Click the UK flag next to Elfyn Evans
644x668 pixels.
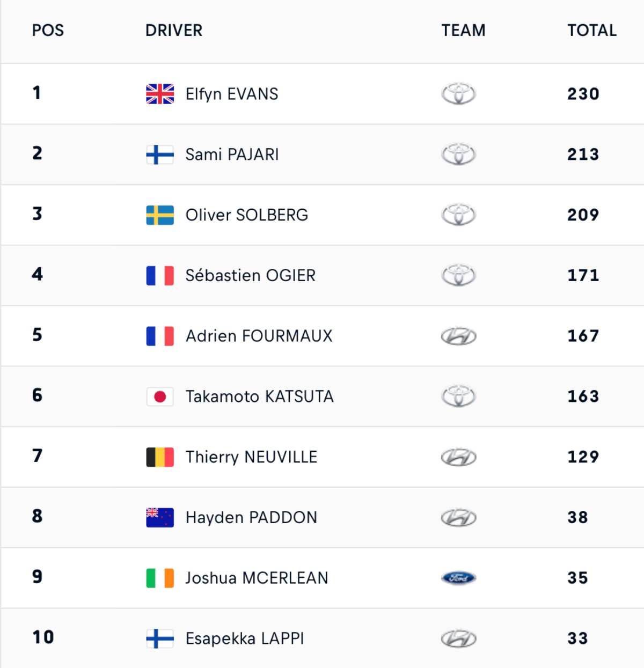(160, 94)
